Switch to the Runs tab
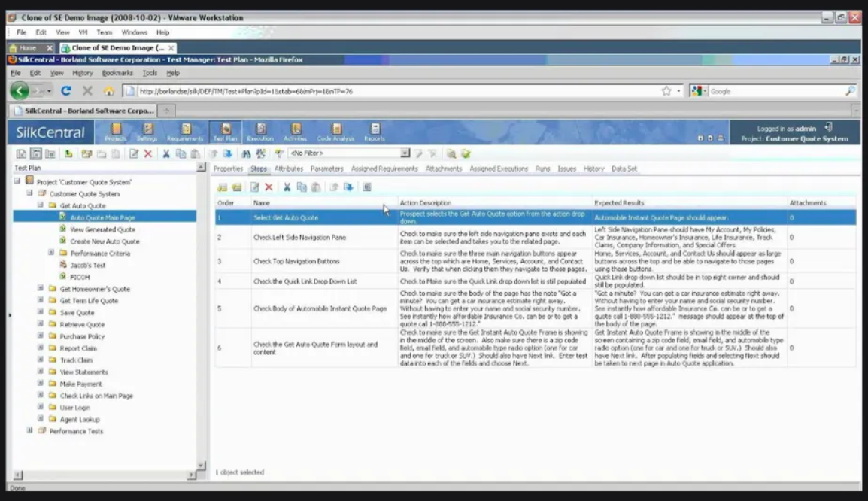The width and height of the screenshot is (868, 501). (x=542, y=169)
